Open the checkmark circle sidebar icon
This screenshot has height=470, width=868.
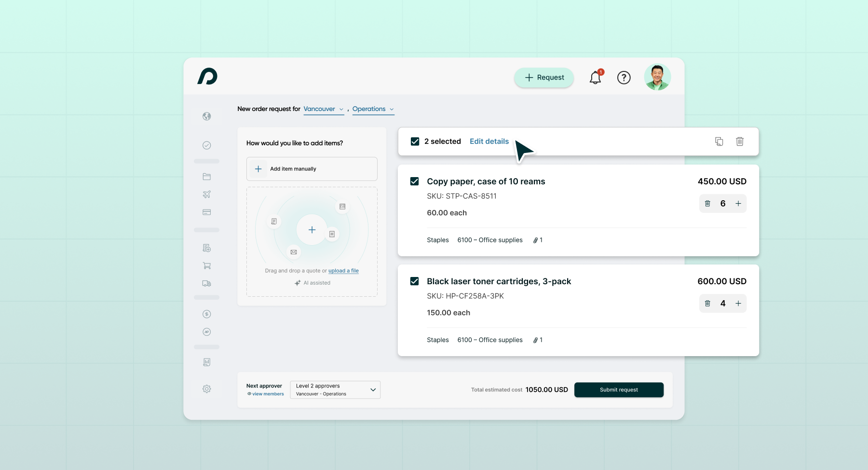coord(207,145)
